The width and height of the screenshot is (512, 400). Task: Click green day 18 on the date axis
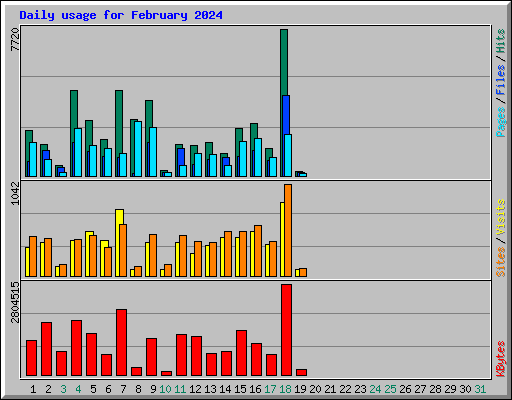(285, 389)
